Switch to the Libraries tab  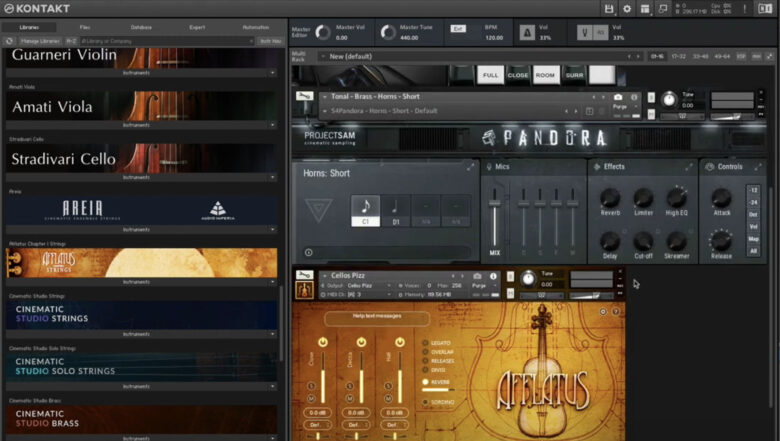point(29,27)
